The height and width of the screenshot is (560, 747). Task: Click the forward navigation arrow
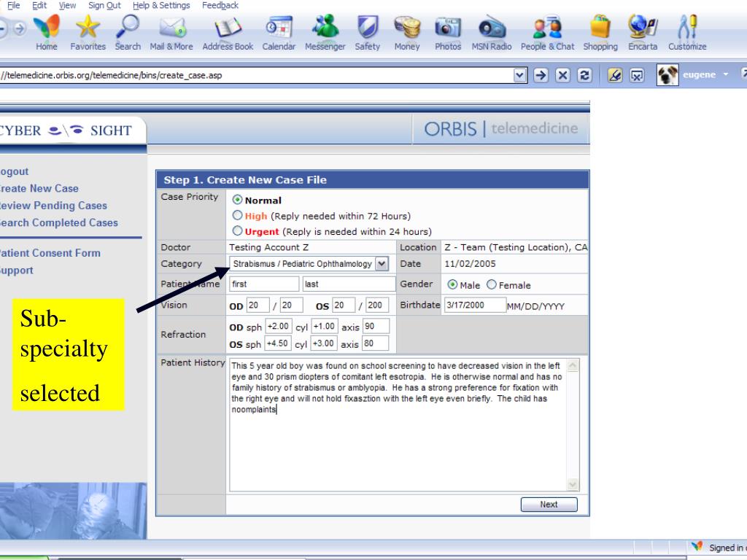(x=20, y=28)
